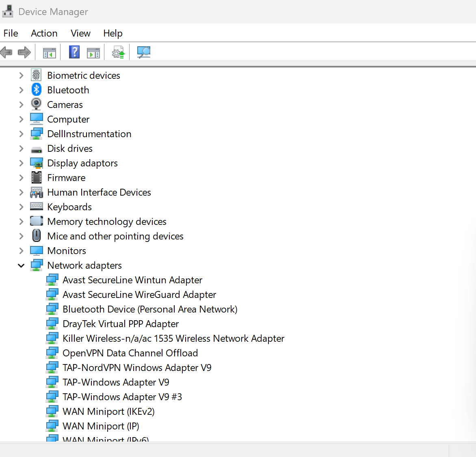Open the blue question mark Help icon
Screen dimensions: 476x457
(x=74, y=52)
